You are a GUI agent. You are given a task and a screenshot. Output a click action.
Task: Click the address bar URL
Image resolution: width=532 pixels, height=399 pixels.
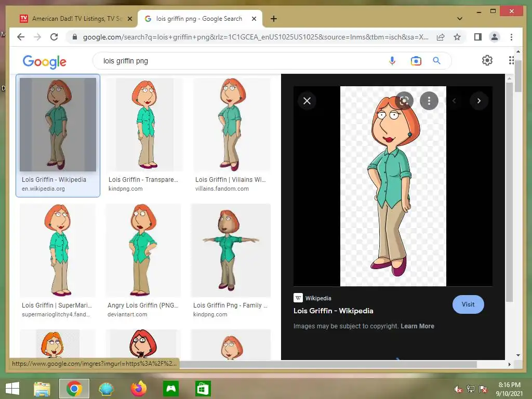256,37
